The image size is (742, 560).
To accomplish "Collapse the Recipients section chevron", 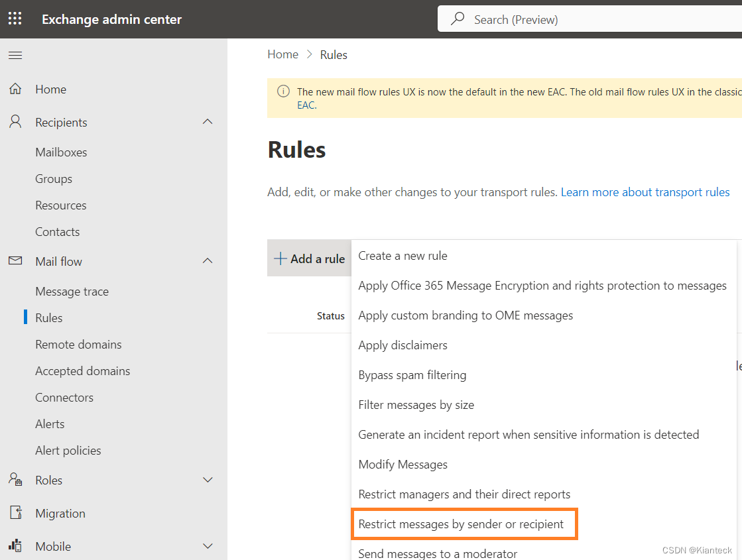I will tap(208, 122).
